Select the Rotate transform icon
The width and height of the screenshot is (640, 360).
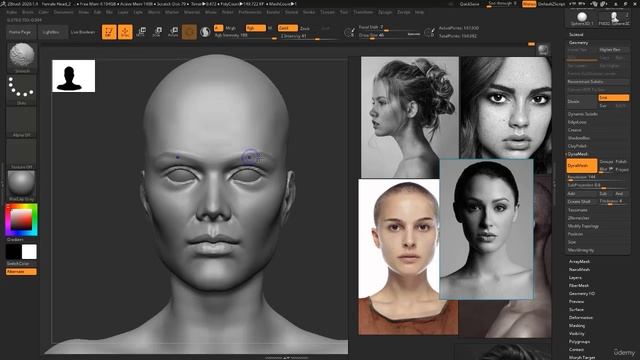pos(173,32)
